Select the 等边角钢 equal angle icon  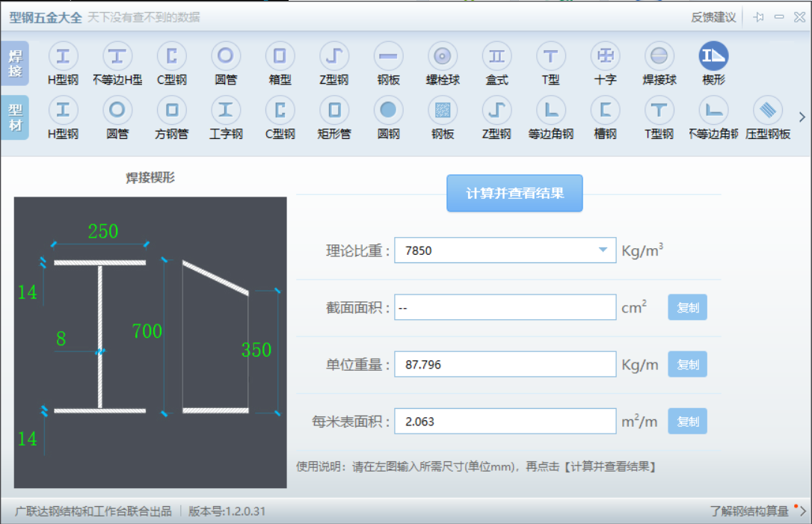click(x=551, y=111)
